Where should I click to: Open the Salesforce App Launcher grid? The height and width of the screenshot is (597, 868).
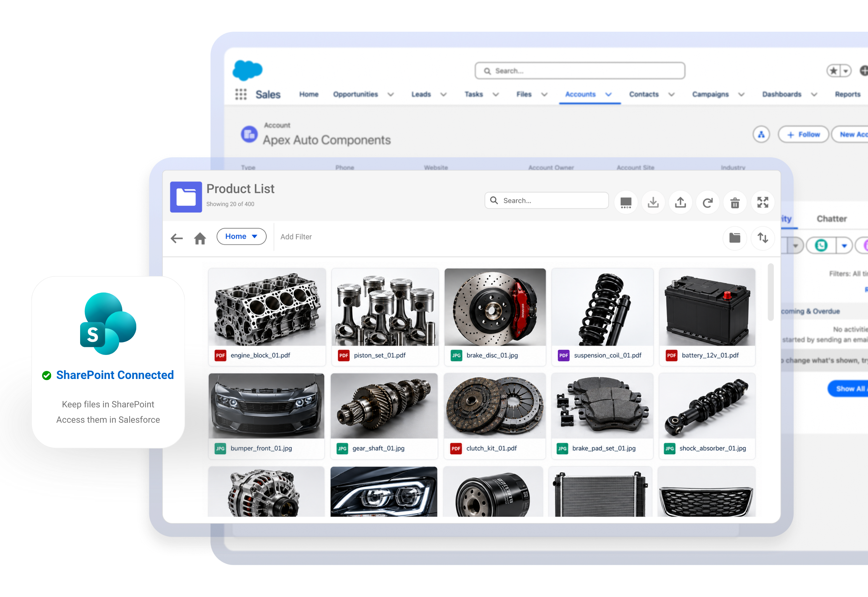[241, 94]
